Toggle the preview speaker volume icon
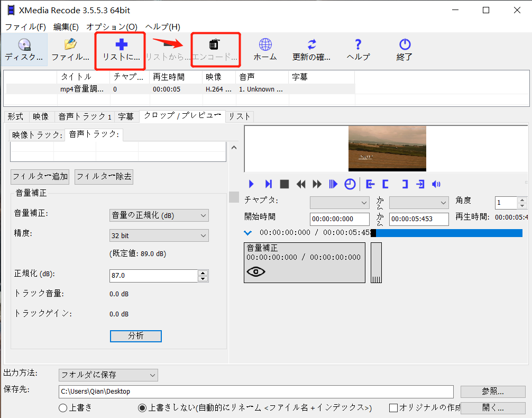The width and height of the screenshot is (532, 418). click(436, 184)
